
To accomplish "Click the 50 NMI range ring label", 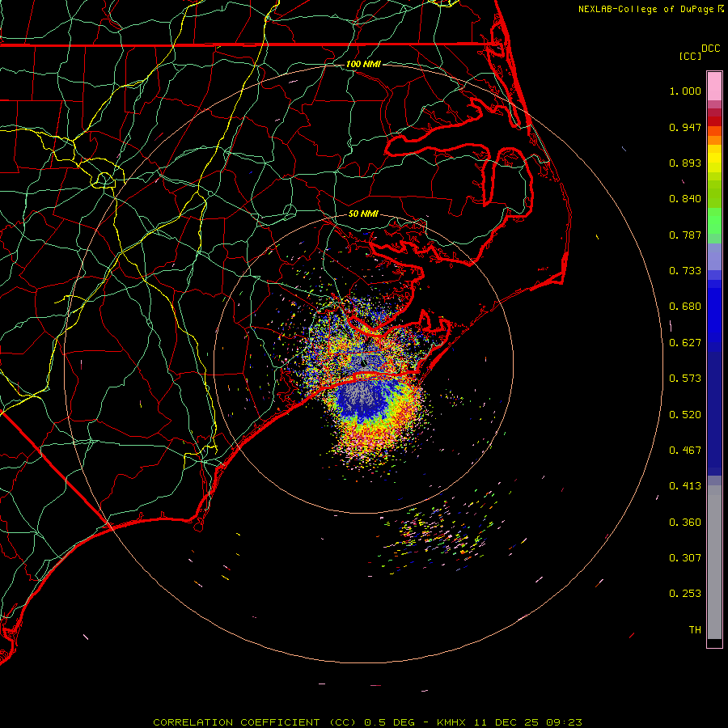I will pyautogui.click(x=363, y=214).
